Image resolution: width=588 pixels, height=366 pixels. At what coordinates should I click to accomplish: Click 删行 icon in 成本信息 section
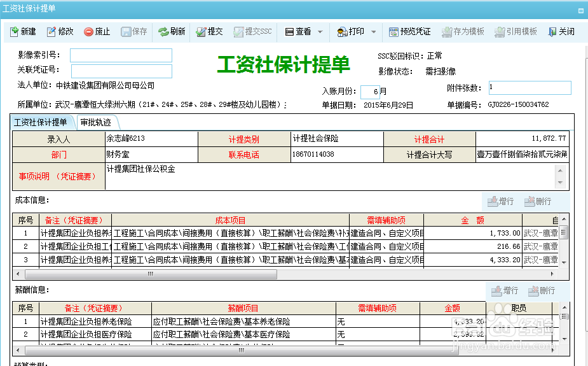click(x=530, y=202)
